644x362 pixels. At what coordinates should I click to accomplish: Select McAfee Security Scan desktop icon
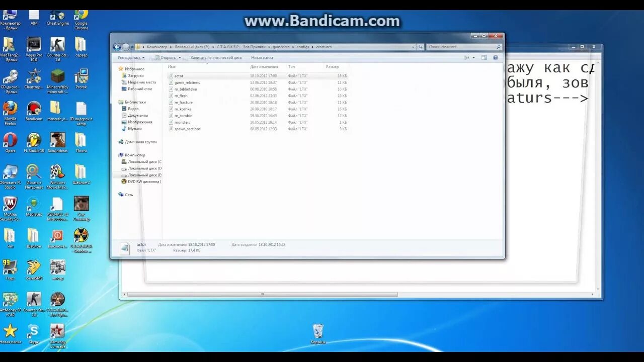10,209
